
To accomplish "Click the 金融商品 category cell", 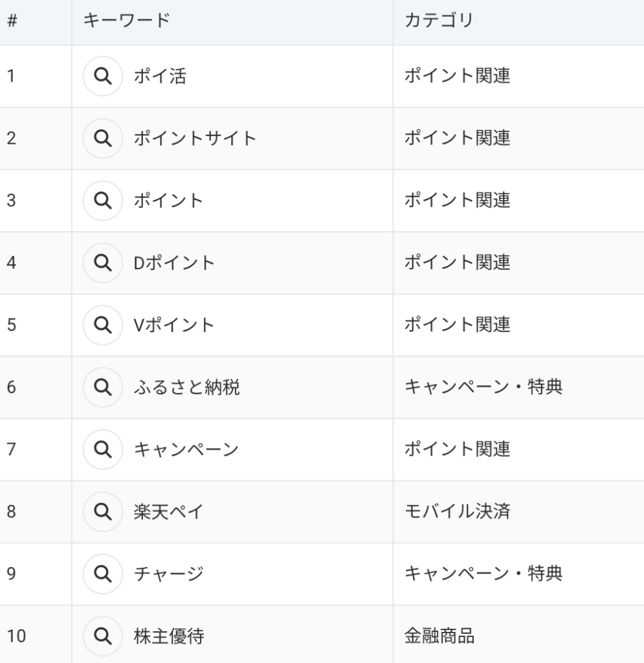I will pyautogui.click(x=439, y=636).
